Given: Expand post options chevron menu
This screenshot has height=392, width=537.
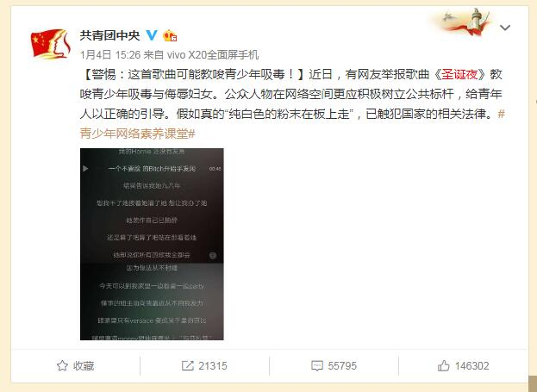Looking at the screenshot, I should (505, 28).
